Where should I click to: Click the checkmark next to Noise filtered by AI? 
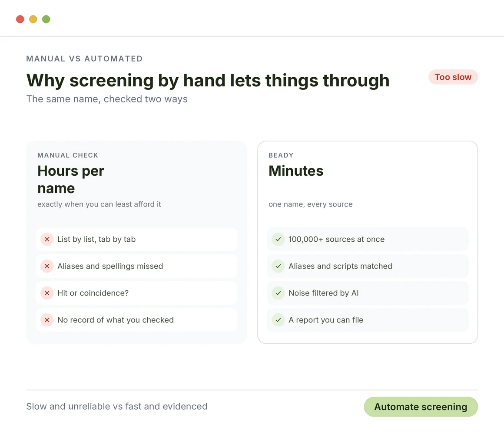pyautogui.click(x=278, y=293)
